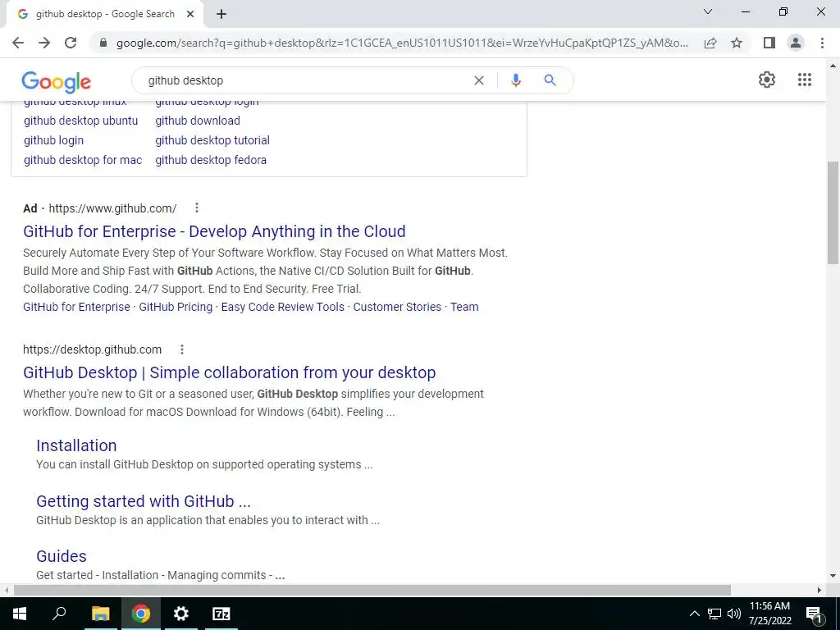Open the network status tray icon
Viewport: 840px width, 630px height.
[x=714, y=614]
